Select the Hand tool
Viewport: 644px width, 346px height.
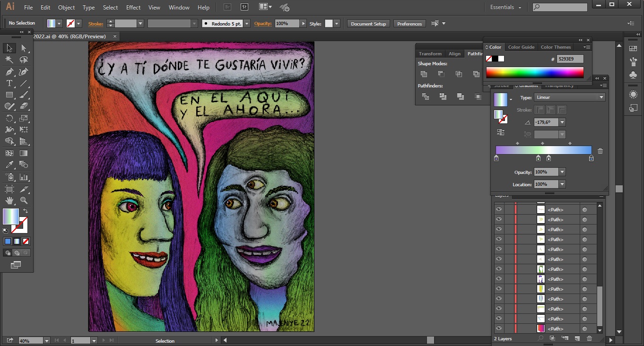[9, 200]
